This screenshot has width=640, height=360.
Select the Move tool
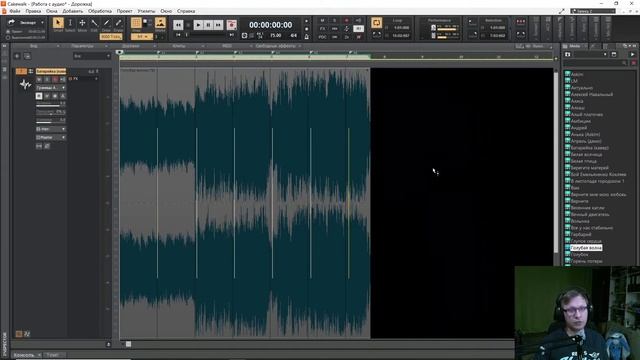pyautogui.click(x=82, y=23)
